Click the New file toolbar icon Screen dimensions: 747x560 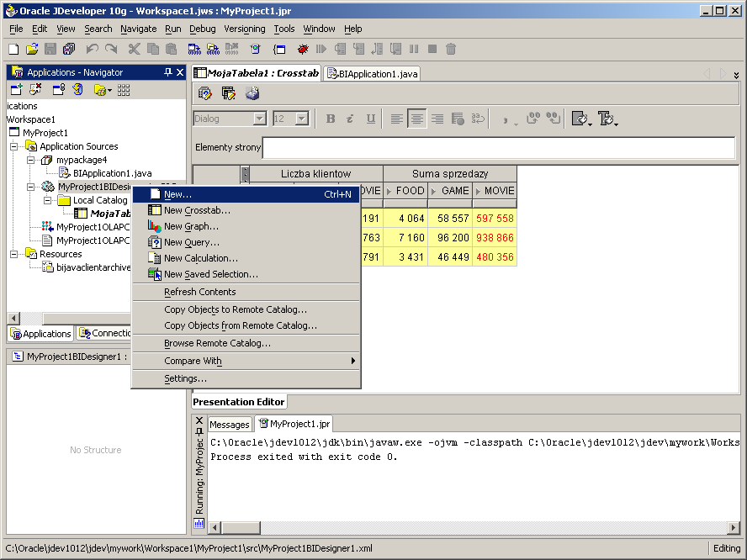coord(13,49)
